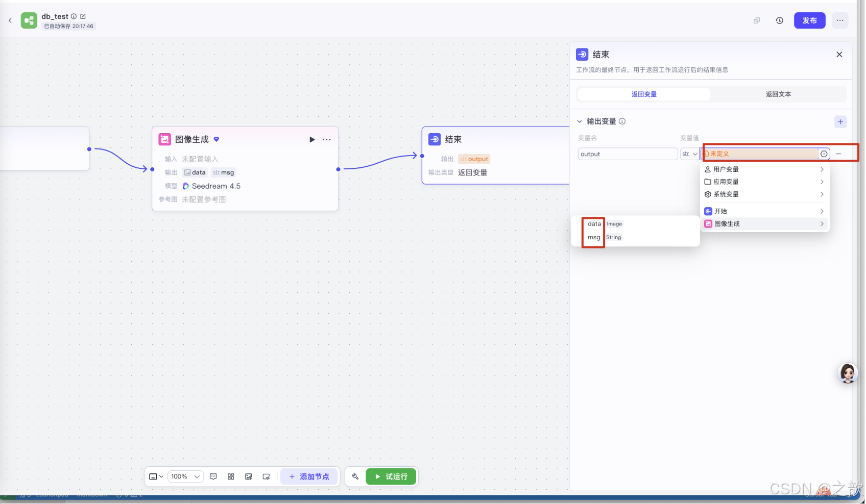Click the data output tag in 图像生成

(x=195, y=172)
